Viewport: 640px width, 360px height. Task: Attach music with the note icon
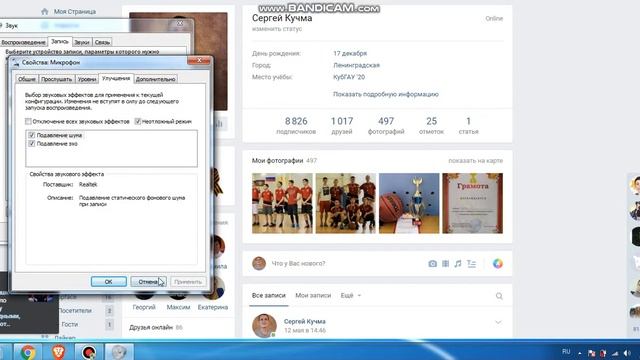[458, 264]
